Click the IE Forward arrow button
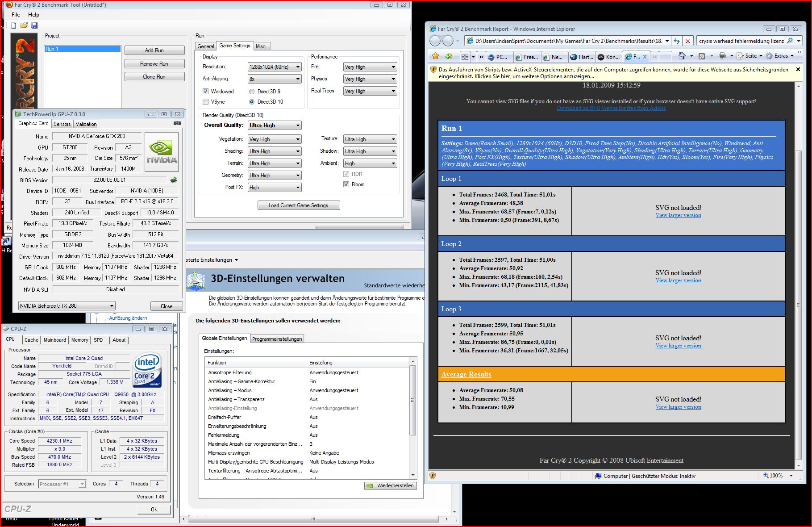The image size is (812, 527). click(x=448, y=41)
